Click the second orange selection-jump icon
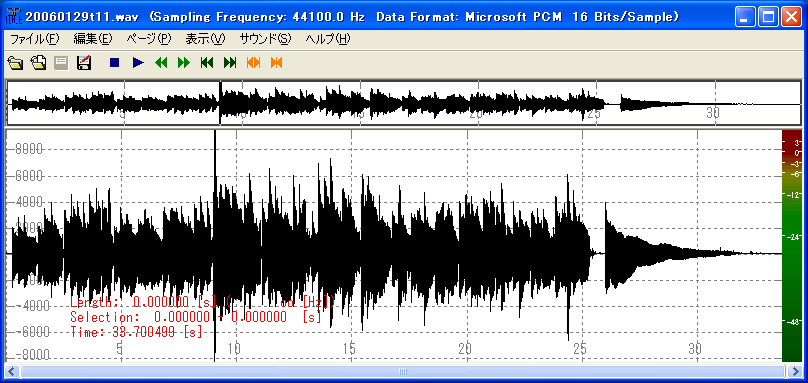The image size is (808, 383). pyautogui.click(x=277, y=63)
